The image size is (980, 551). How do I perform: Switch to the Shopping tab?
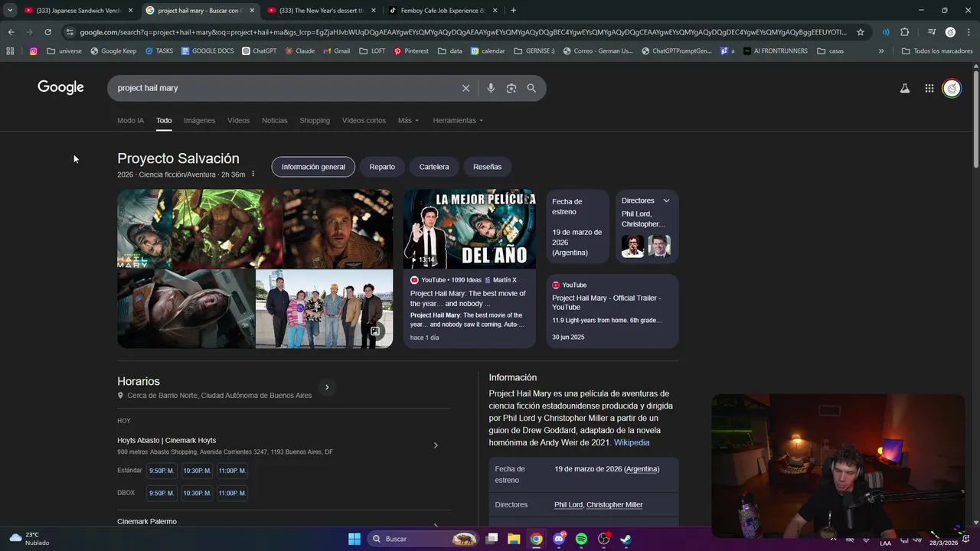click(x=315, y=120)
